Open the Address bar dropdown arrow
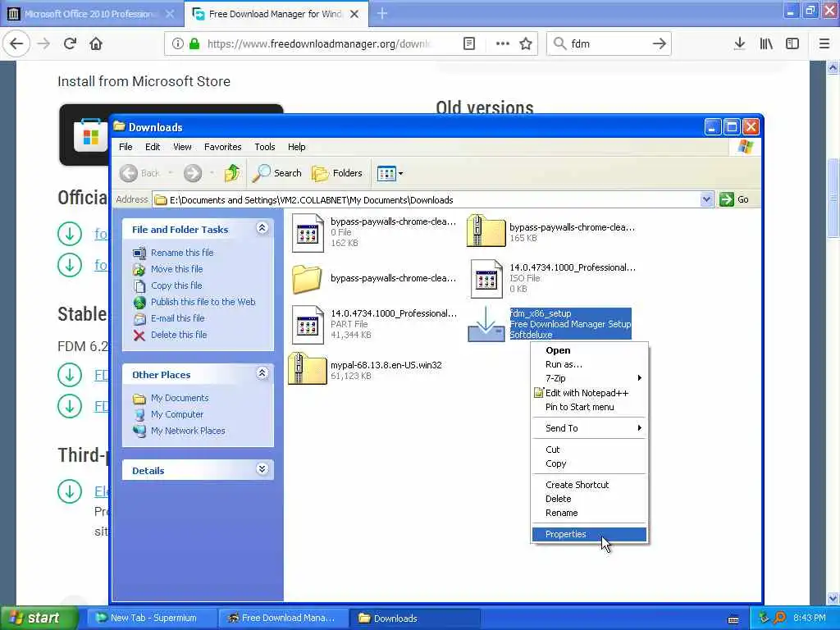Screen dimensions: 840x630 click(x=706, y=200)
